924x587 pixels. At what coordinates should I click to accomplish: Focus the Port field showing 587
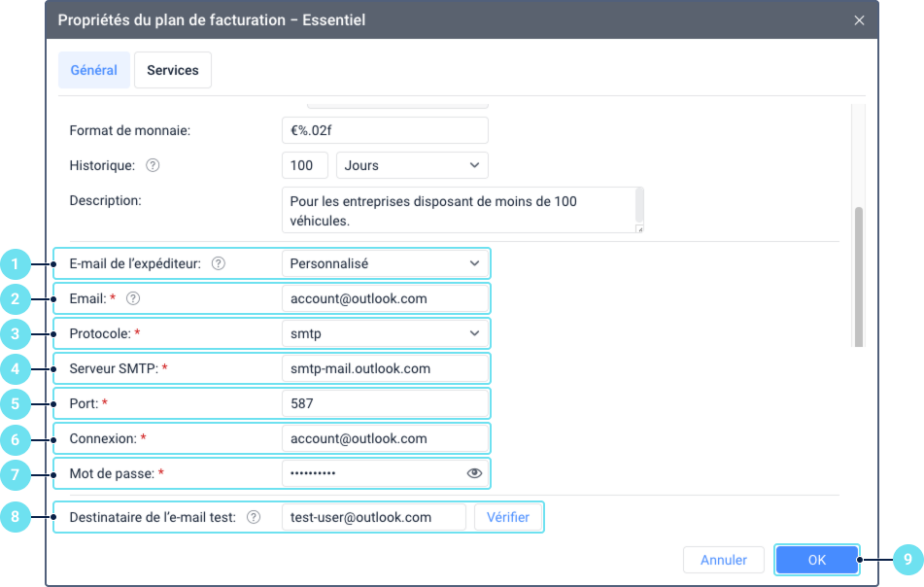click(x=385, y=403)
